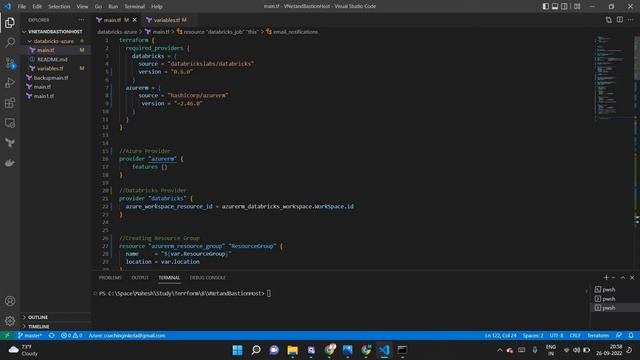The image size is (640, 360).
Task: Customize layout icon in title bar
Action: point(577,6)
